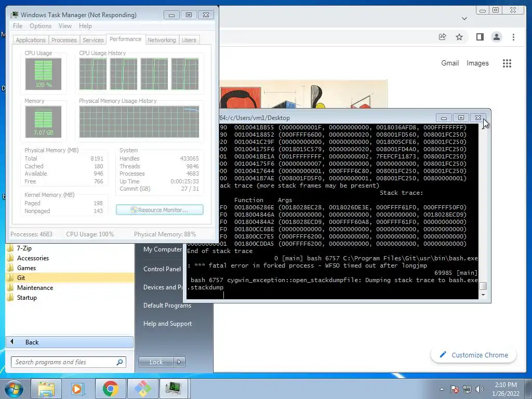Open the Chrome profile avatar icon
The width and height of the screenshot is (532, 399).
tap(497, 37)
